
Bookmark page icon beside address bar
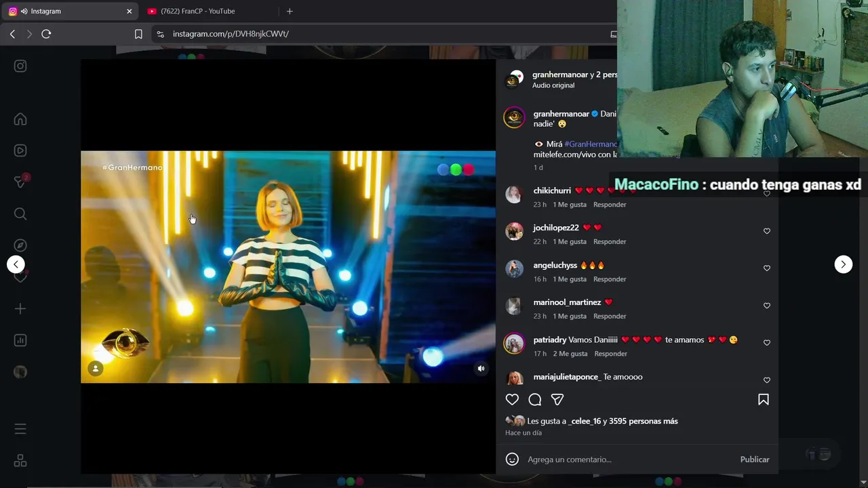138,34
